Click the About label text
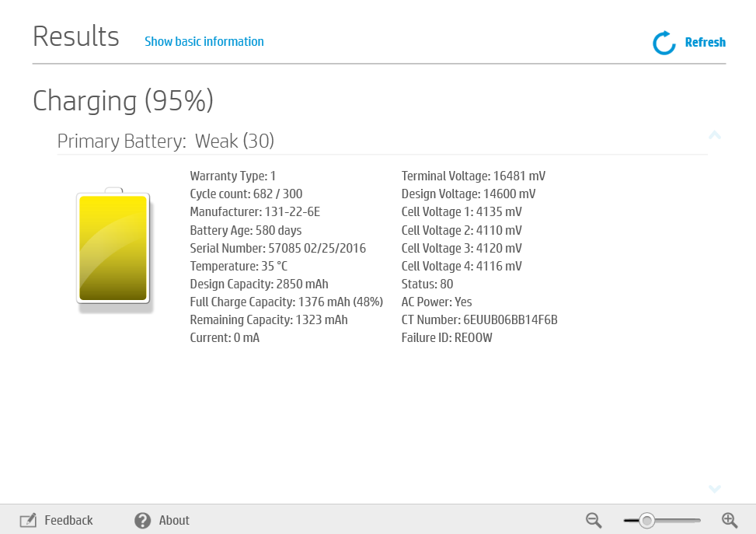 (x=174, y=520)
